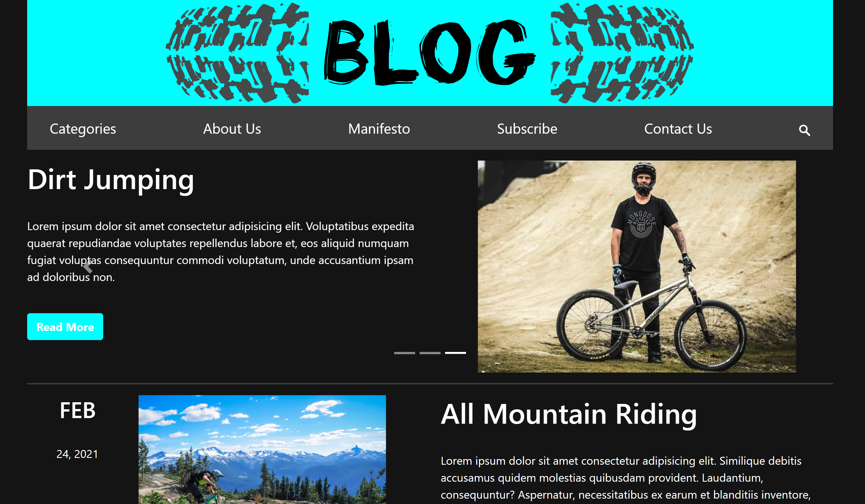Click the Read More button
This screenshot has height=504, width=865.
point(65,326)
